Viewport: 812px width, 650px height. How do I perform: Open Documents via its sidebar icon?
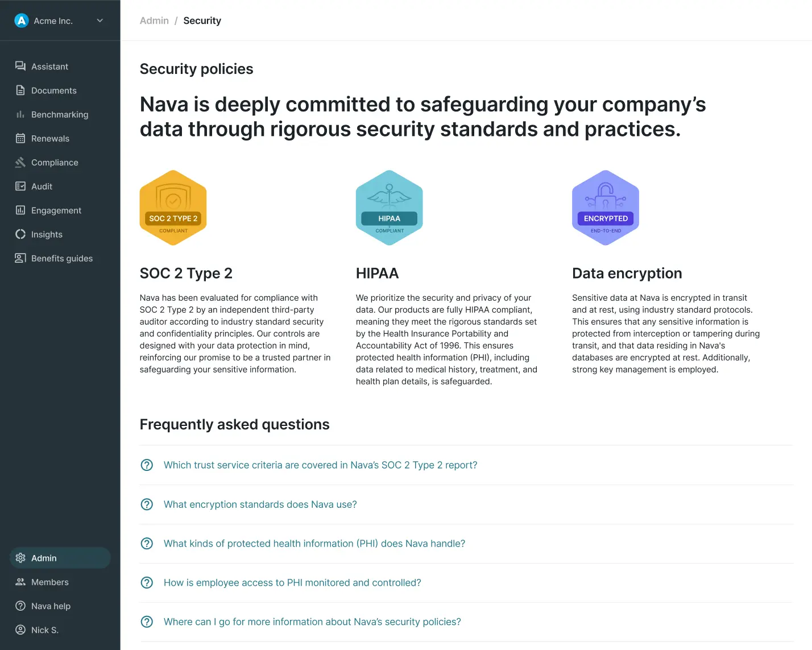20,90
